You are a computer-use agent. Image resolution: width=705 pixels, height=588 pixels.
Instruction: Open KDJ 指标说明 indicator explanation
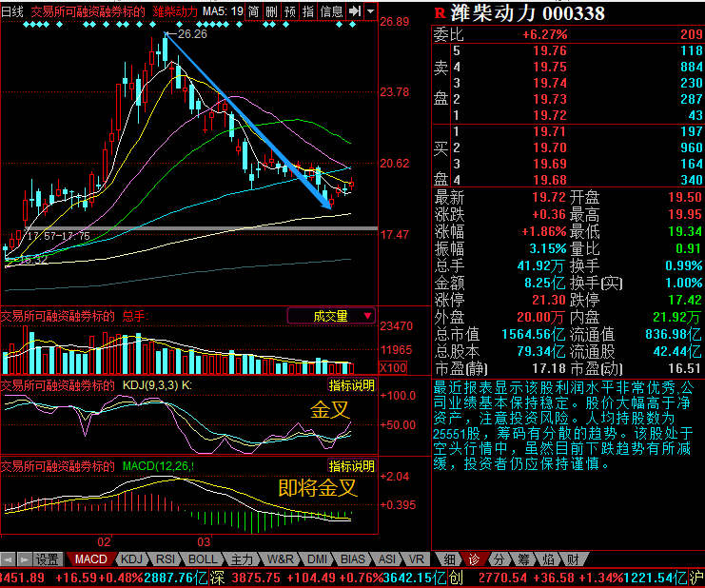[x=352, y=385]
